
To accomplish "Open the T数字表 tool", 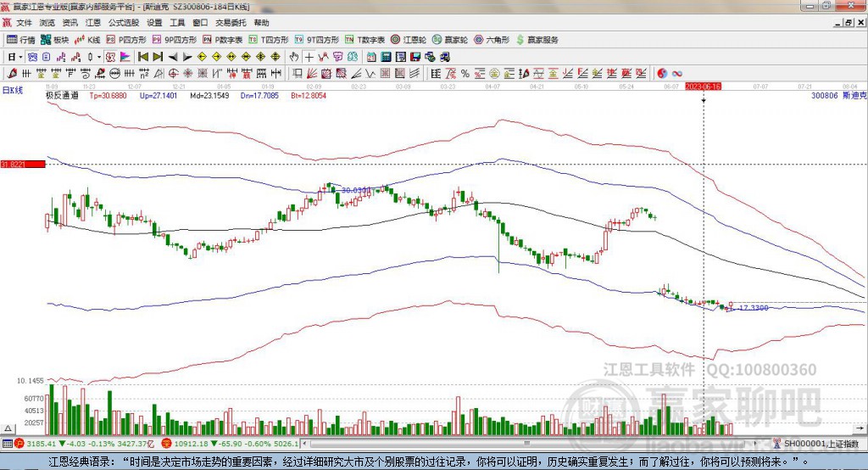I will coord(364,40).
